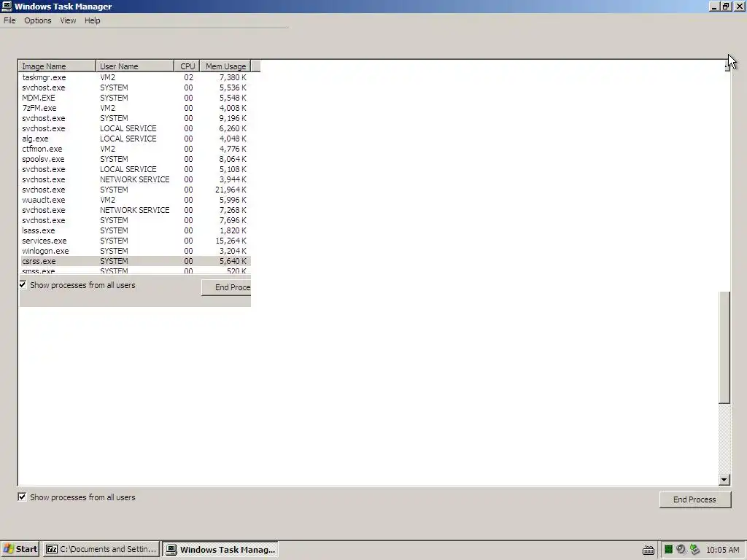
Task: Click the 15,264 K memory value
Action: (x=231, y=241)
